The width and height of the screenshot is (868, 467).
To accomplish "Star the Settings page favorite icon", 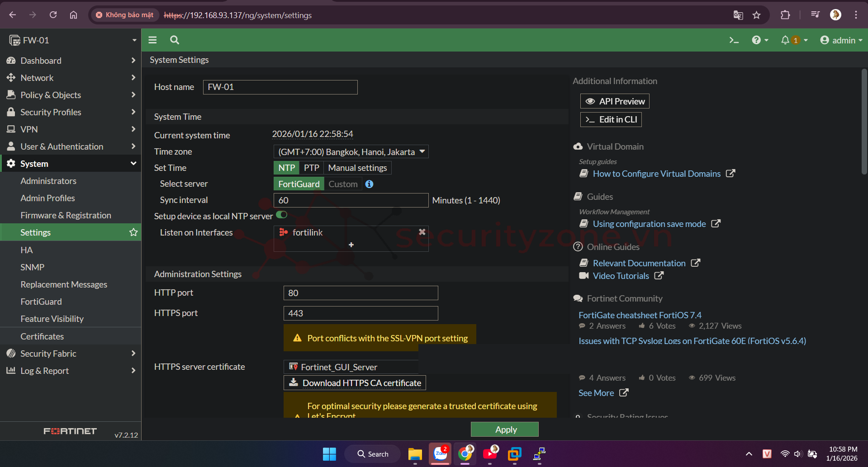I will click(x=133, y=232).
